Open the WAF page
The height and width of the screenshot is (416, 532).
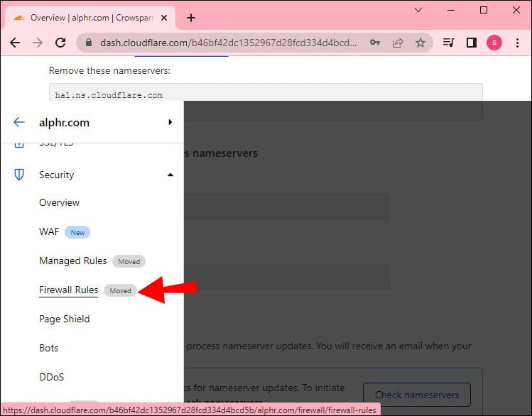tap(49, 232)
